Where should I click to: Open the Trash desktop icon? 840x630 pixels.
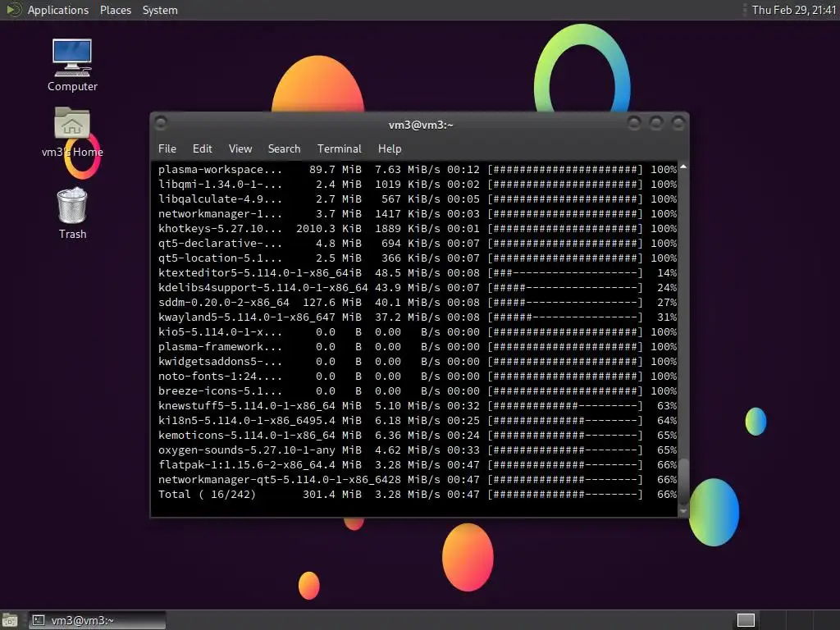pyautogui.click(x=72, y=212)
